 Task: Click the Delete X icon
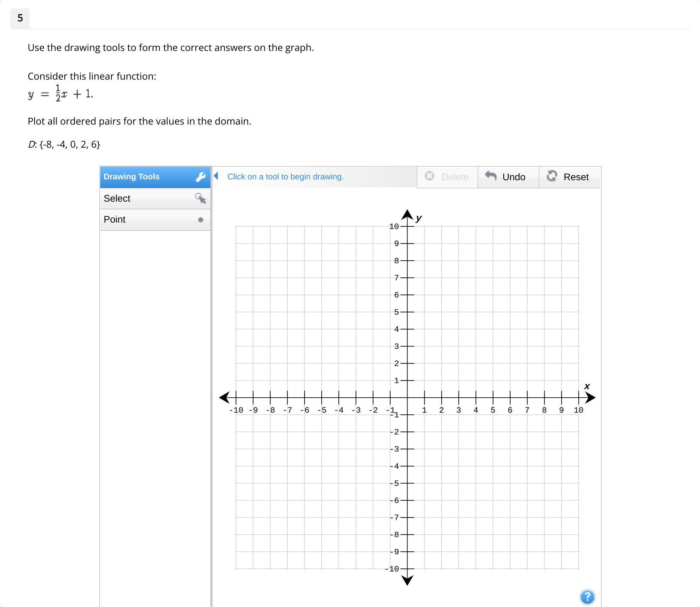[429, 176]
